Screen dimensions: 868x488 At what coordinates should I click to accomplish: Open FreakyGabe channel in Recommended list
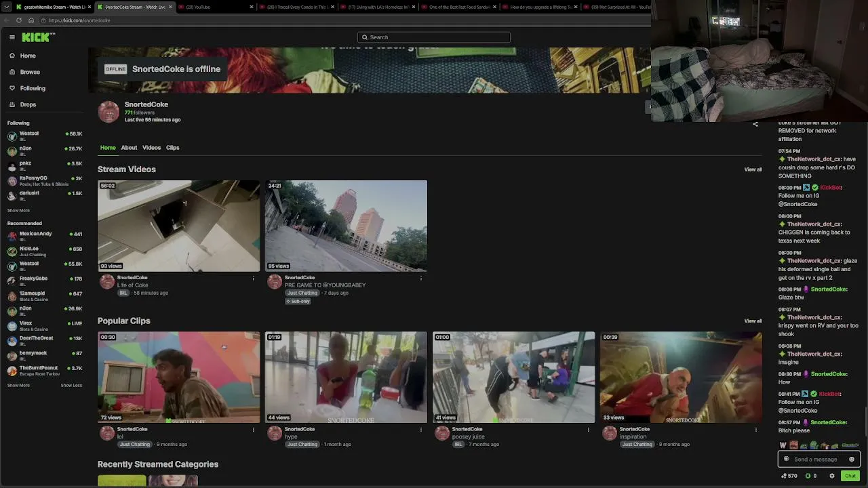tap(44, 281)
